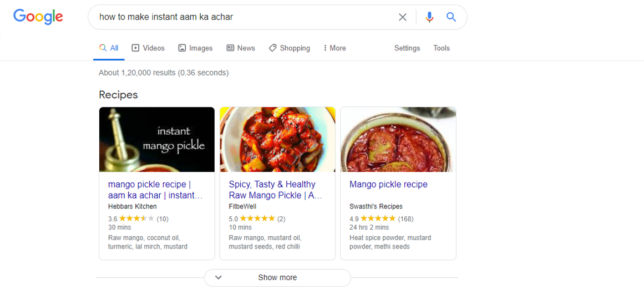Image resolution: width=644 pixels, height=299 pixels.
Task: Expand the More menu
Action: [x=334, y=48]
